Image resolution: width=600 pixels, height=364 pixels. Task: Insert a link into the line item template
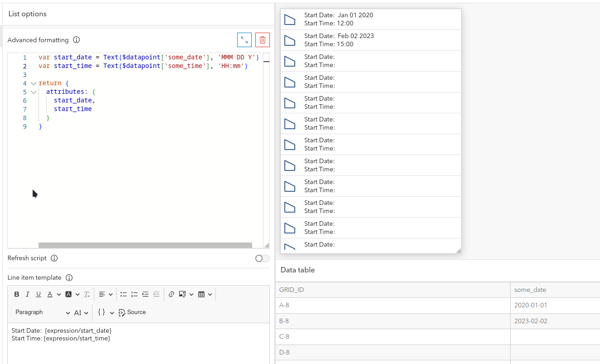click(171, 294)
